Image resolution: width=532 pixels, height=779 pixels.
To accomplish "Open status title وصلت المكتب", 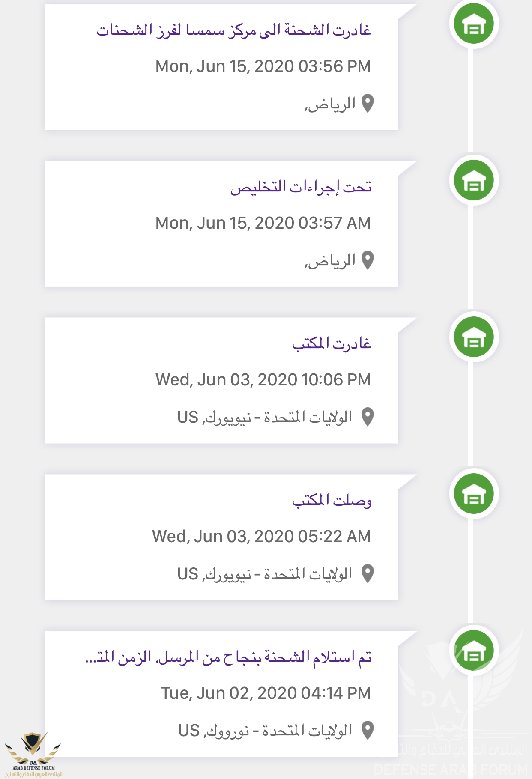I will click(332, 500).
